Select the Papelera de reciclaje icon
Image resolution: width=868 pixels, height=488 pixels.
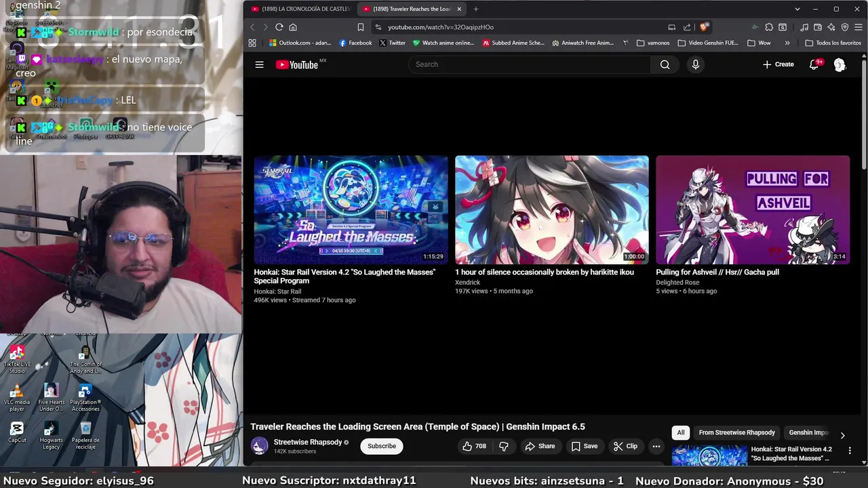click(x=85, y=436)
